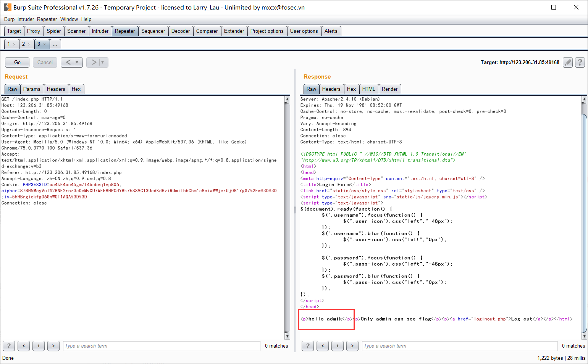Switch to the Proxy tab
The height and width of the screenshot is (364, 588).
tap(34, 31)
